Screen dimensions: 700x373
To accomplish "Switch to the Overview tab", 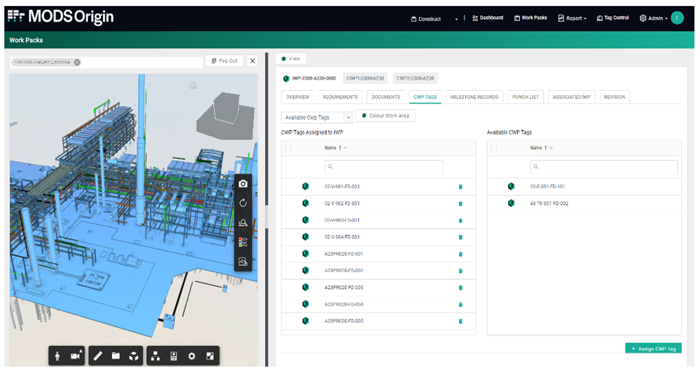I will tap(297, 97).
